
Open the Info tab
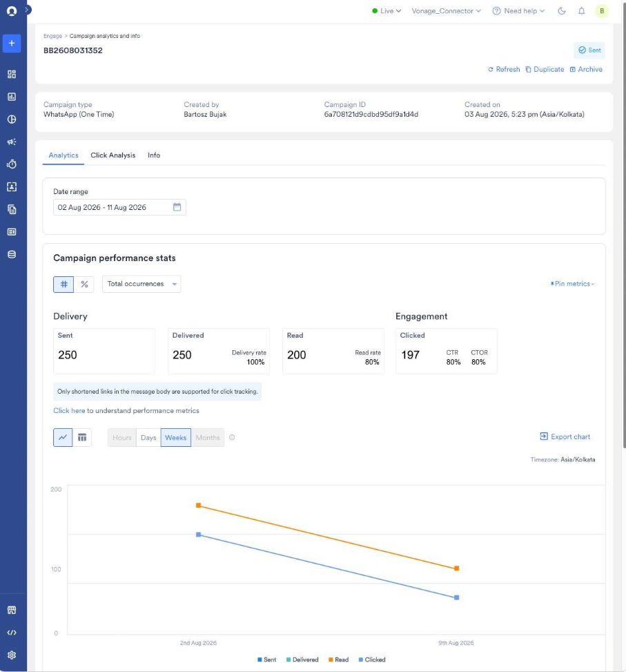154,155
